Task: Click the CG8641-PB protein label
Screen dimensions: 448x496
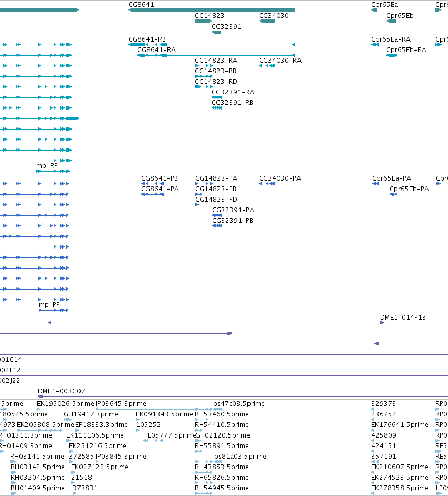Action: [160, 178]
